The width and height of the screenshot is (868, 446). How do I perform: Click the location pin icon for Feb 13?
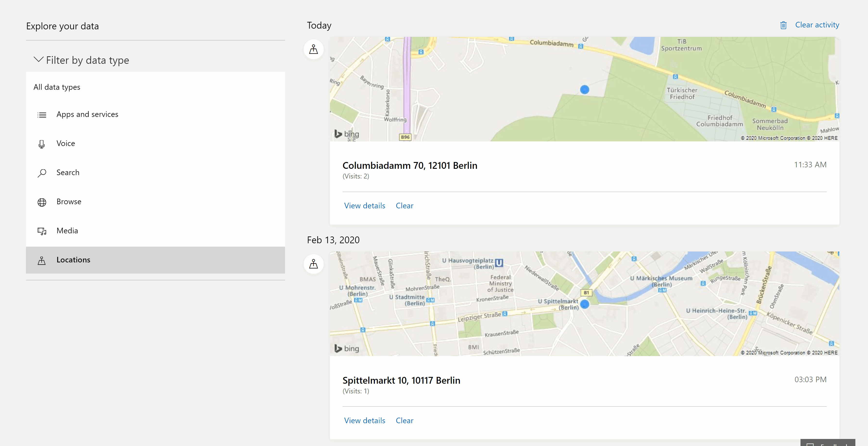click(314, 263)
